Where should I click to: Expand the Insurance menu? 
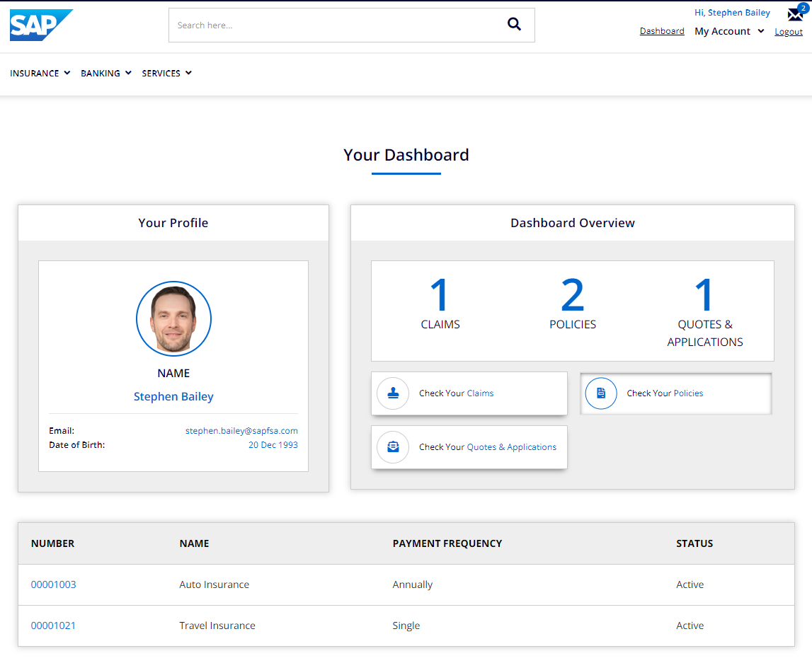tap(40, 73)
